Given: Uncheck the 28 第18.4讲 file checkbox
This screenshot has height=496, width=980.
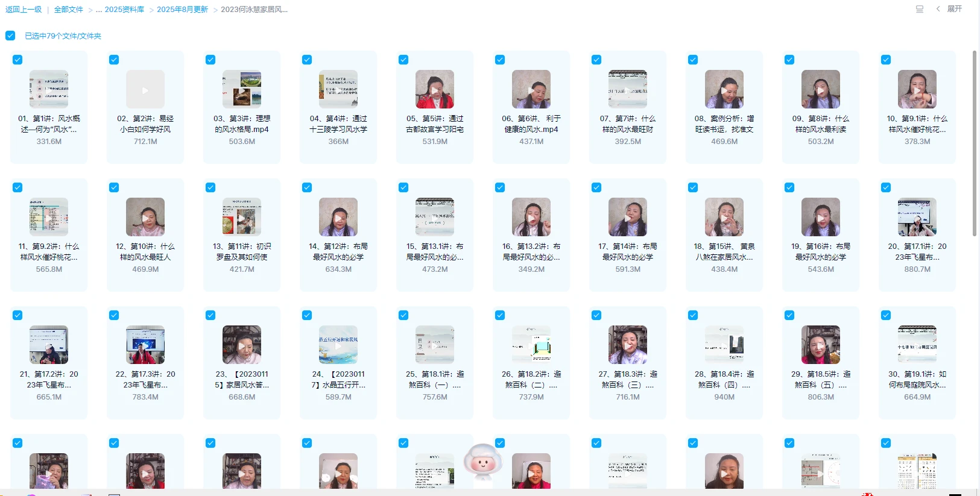Looking at the screenshot, I should coord(693,315).
